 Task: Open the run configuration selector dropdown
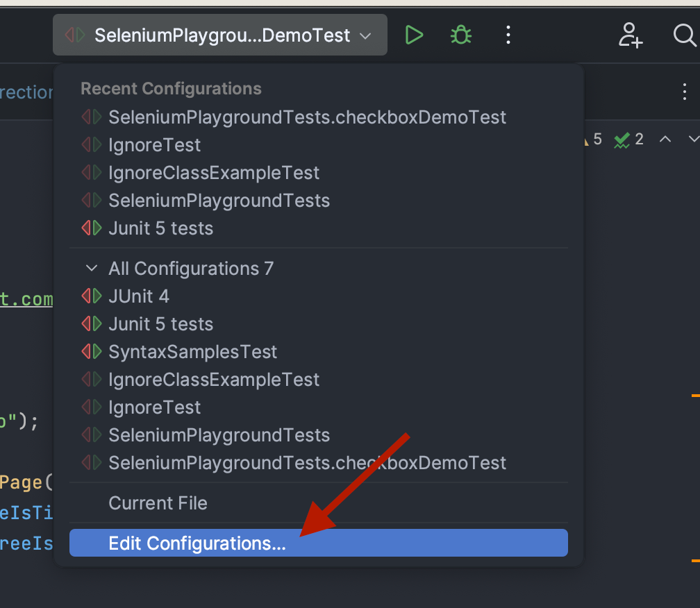tap(219, 35)
